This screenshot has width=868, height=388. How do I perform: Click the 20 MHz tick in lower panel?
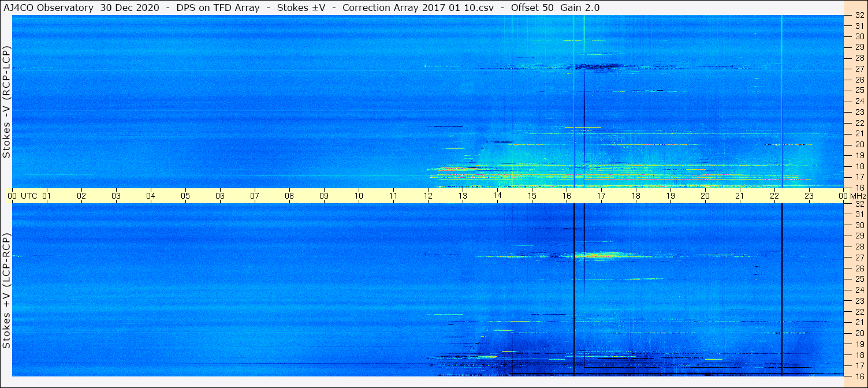coord(859,333)
